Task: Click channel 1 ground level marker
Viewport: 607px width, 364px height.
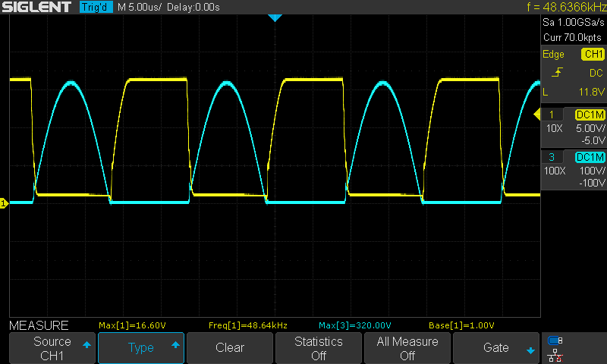Action: tap(4, 203)
